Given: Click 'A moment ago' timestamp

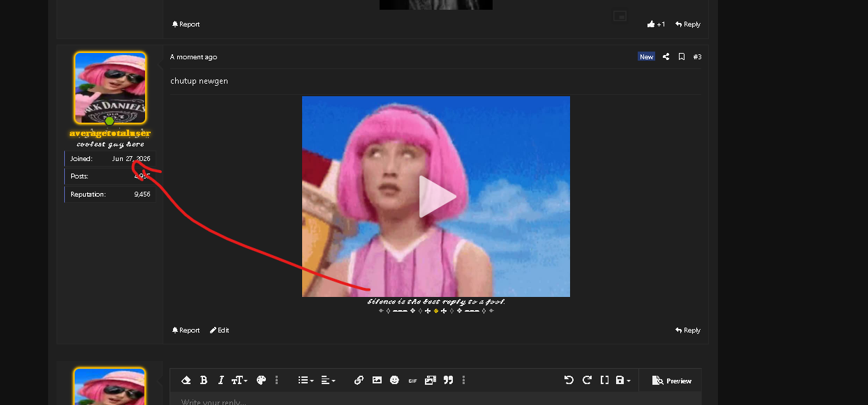Looking at the screenshot, I should point(194,57).
